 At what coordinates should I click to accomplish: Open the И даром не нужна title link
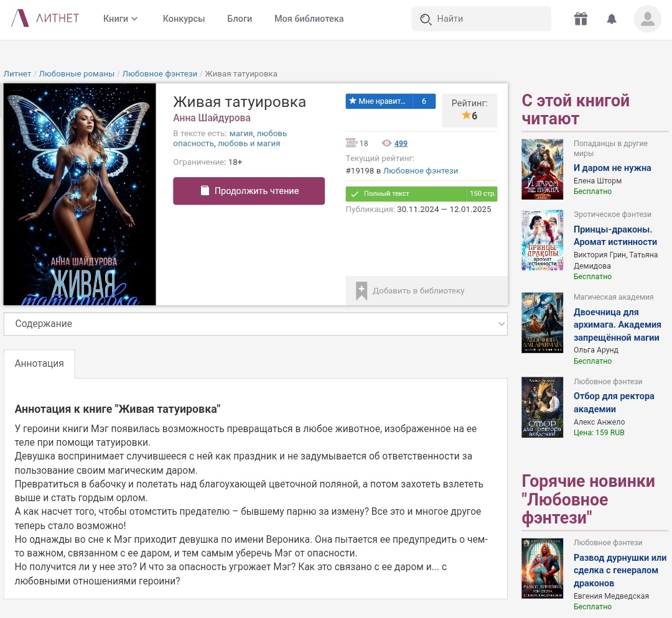tap(612, 168)
